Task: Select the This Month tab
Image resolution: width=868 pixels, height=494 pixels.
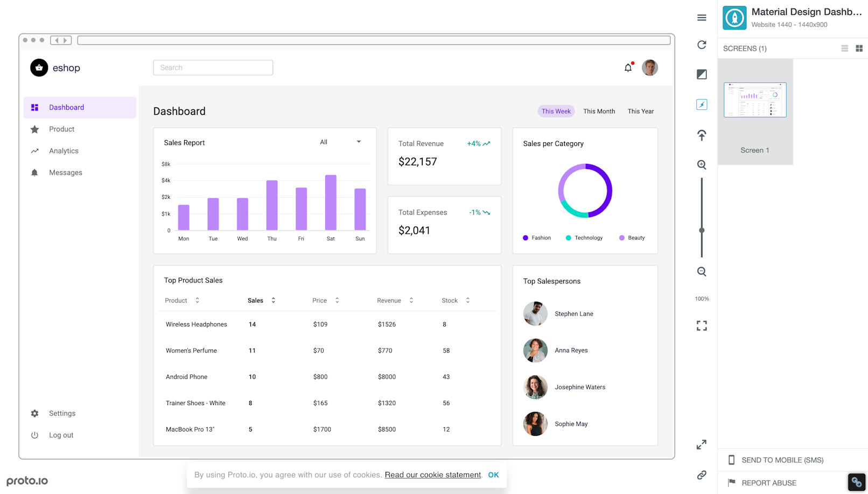Action: 599,112
